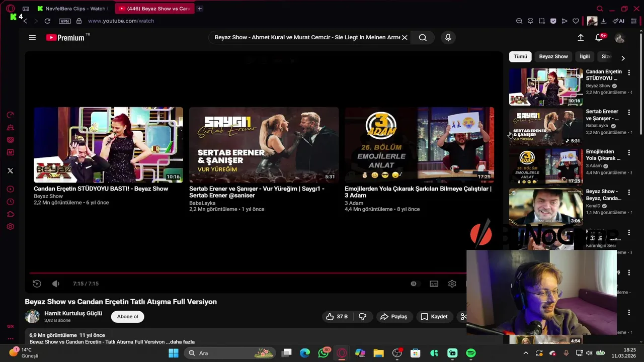Toggle the VPN badge in the address bar
Screen dimensions: 644x362
point(64,21)
